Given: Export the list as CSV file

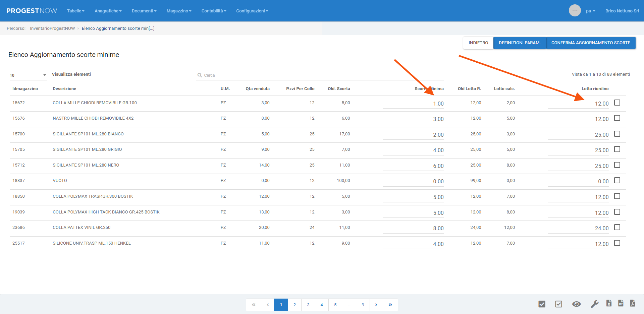Looking at the screenshot, I should click(621, 303).
